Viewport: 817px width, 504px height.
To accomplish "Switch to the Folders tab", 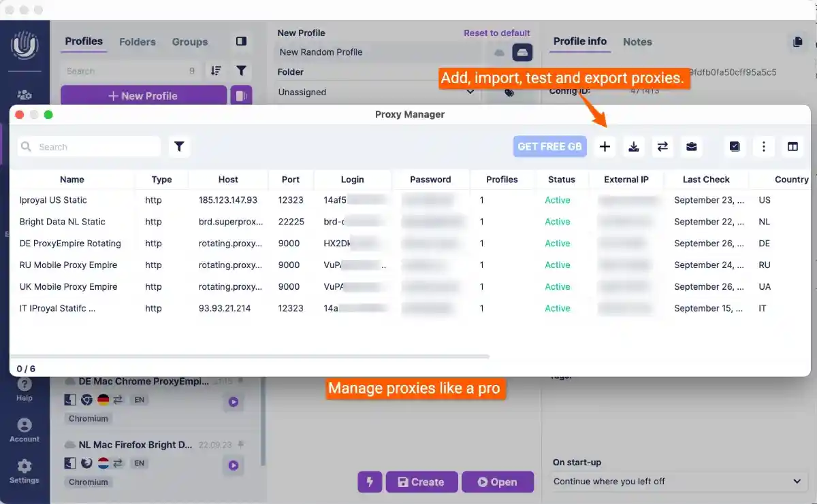I will (137, 41).
